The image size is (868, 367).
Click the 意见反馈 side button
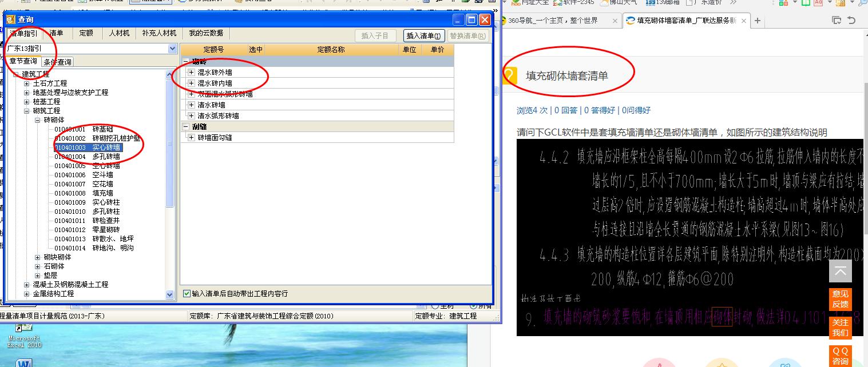(x=841, y=299)
